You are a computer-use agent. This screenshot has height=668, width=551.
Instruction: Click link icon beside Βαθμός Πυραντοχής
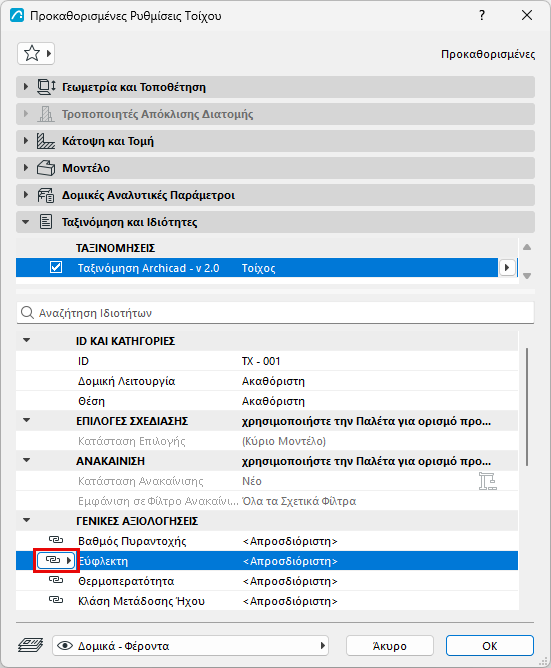point(55,540)
